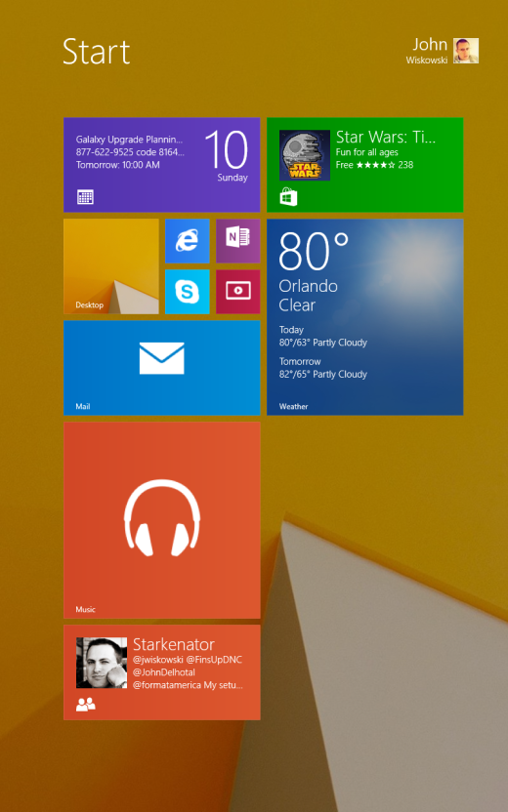Image resolution: width=508 pixels, height=812 pixels.
Task: Click the 'Wiskowski' surname text
Action: point(427,61)
